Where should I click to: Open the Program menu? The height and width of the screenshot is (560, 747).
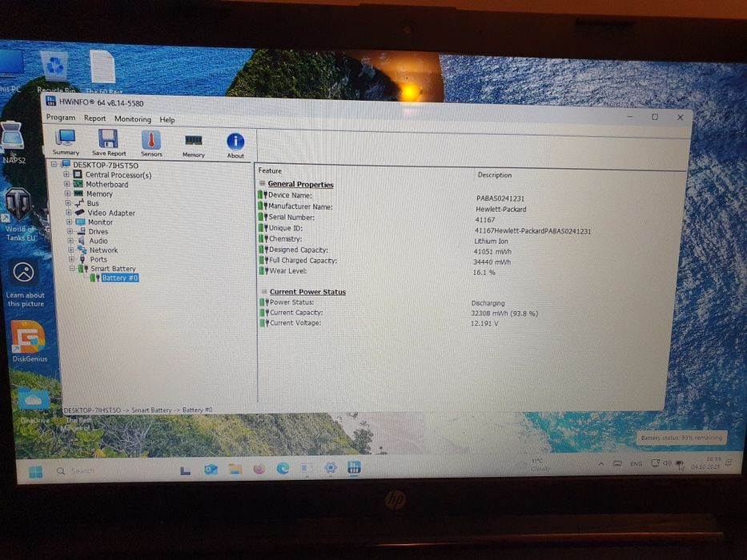click(61, 117)
